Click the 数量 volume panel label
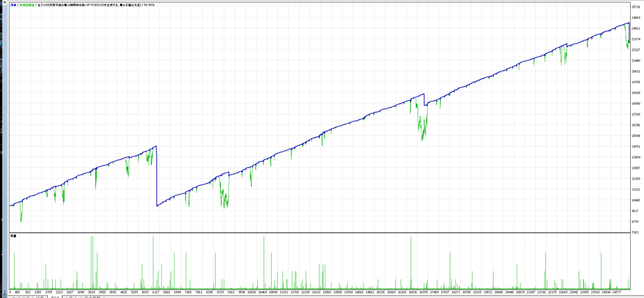The height and width of the screenshot is (298, 644). [13, 235]
